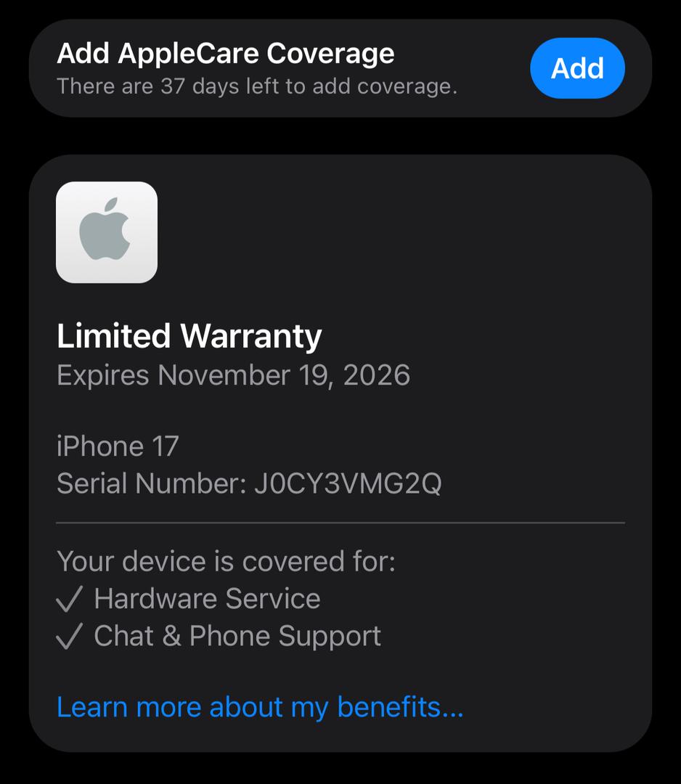Click the checkmark beside Chat & Phone Support
Screen dimensions: 681x784
point(69,636)
